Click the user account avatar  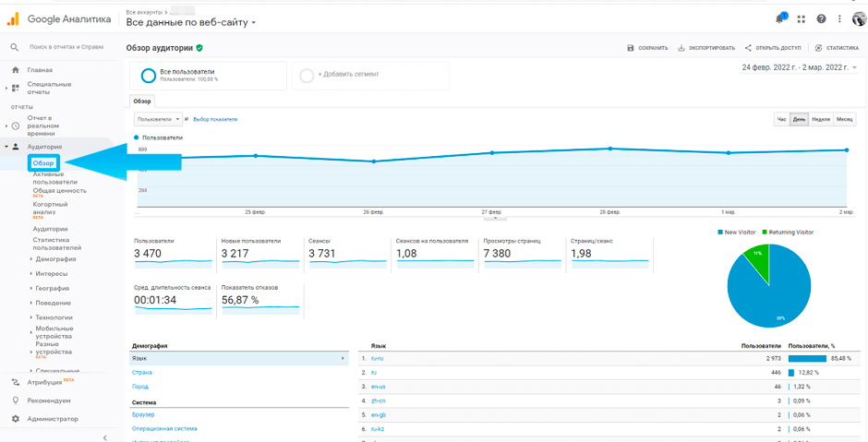tap(859, 19)
